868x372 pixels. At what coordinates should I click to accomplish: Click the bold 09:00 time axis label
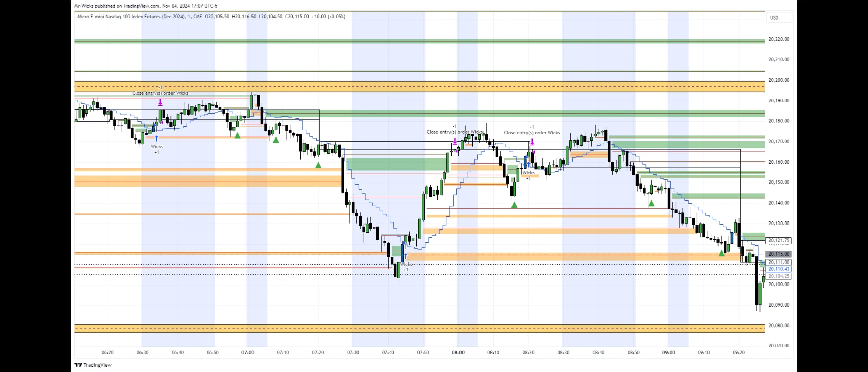point(669,353)
